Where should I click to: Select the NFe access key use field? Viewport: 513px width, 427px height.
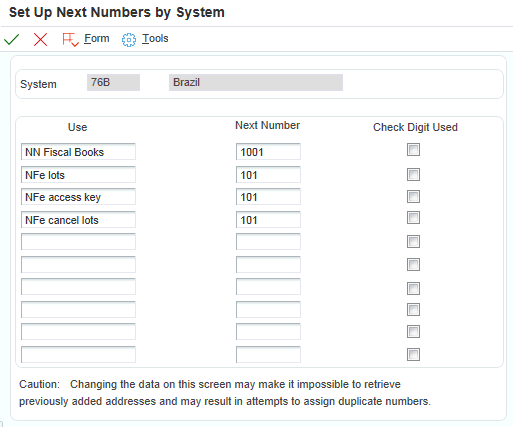[78, 197]
